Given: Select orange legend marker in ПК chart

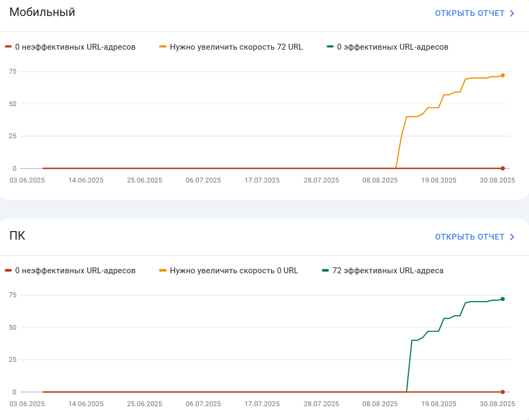Looking at the screenshot, I should tap(163, 270).
